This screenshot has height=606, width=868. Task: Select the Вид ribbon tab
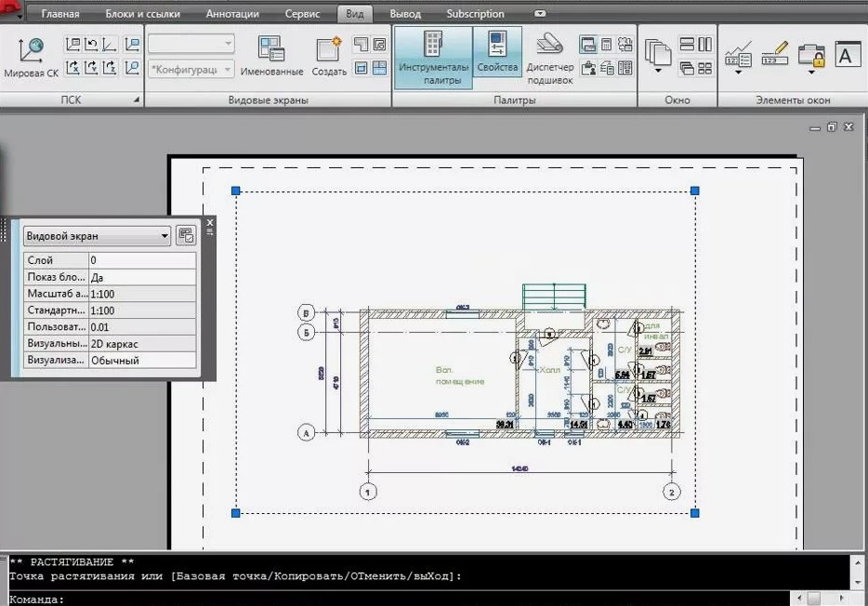(x=355, y=14)
